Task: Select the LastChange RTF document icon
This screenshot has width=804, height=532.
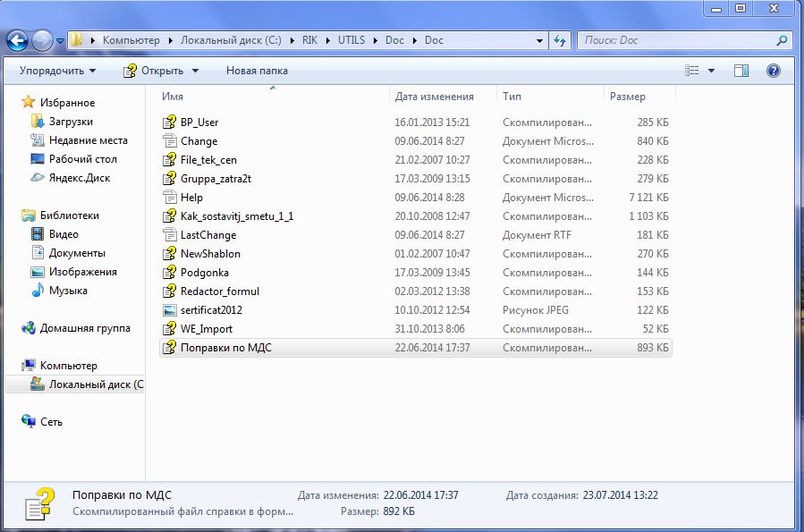Action: tap(170, 235)
